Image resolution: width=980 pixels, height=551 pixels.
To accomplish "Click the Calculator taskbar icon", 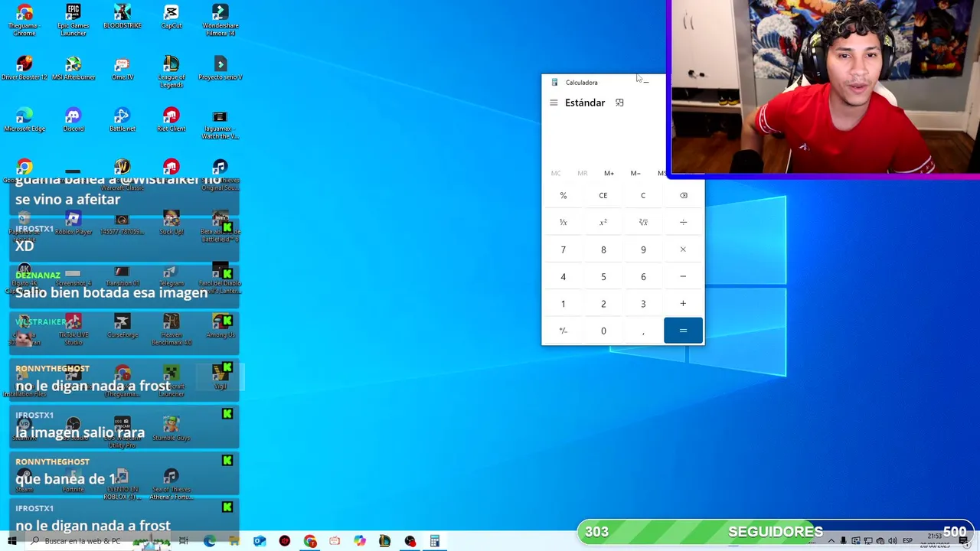I will 434,541.
